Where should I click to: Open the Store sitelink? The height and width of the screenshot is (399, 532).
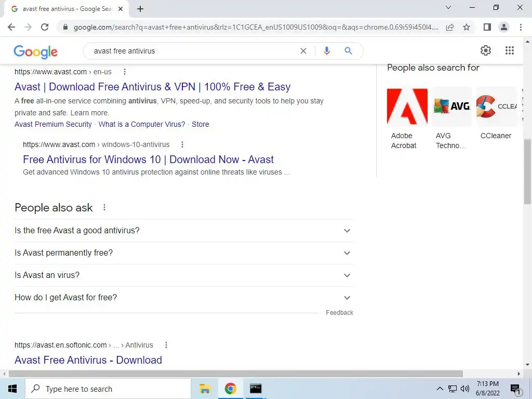(200, 124)
